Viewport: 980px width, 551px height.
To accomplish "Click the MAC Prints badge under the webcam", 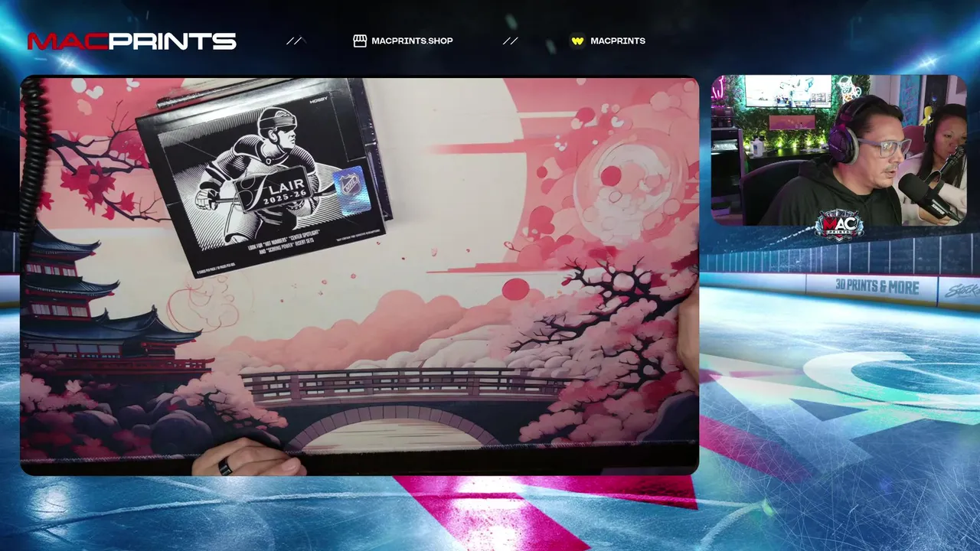I will click(839, 223).
